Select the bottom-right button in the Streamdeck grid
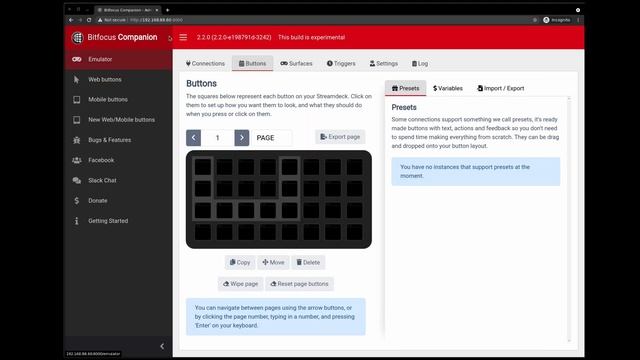This screenshot has width=640, height=360. pos(355,232)
